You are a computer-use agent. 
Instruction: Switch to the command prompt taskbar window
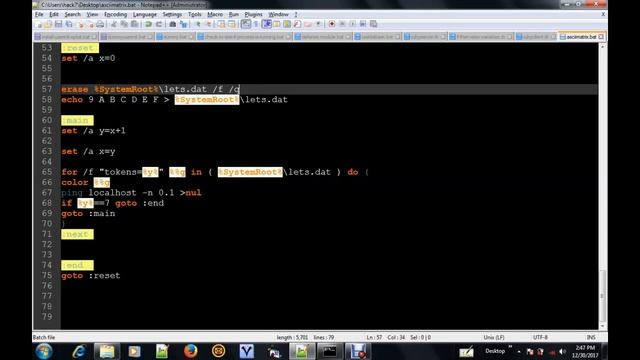329,351
